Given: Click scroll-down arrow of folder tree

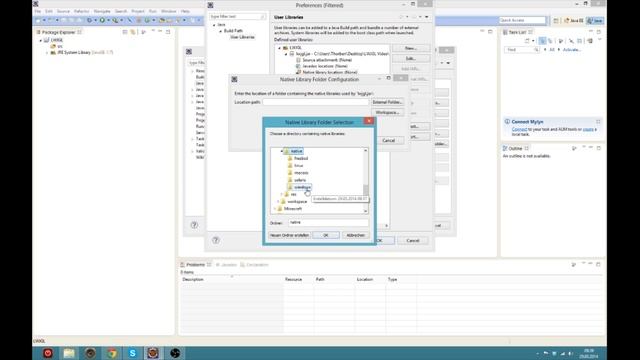Looking at the screenshot, I should tap(365, 211).
